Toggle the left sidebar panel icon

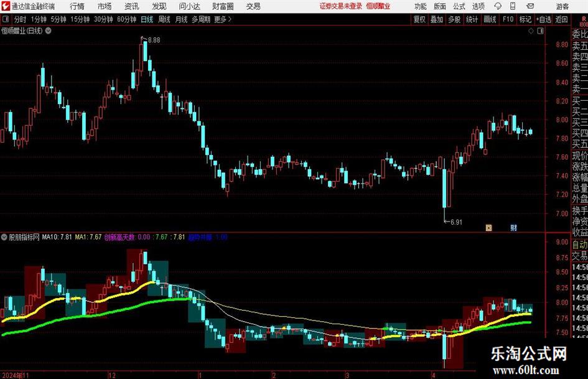coord(6,19)
